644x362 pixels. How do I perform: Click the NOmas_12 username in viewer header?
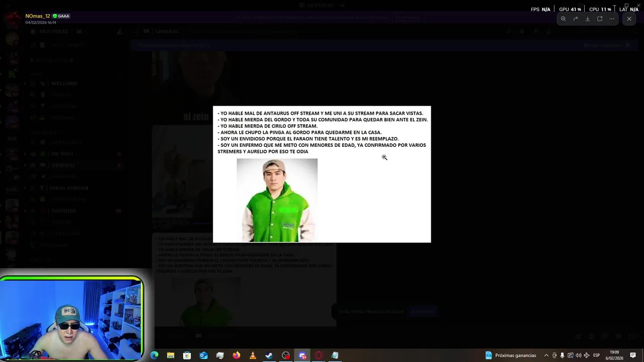pyautogui.click(x=38, y=16)
